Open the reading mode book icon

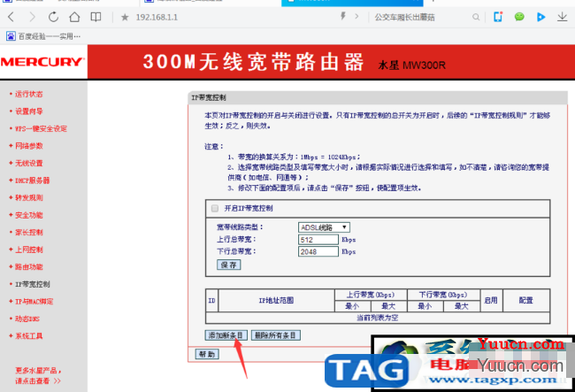point(96,17)
